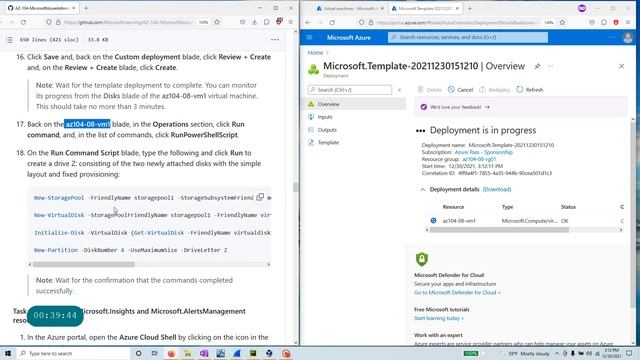Screen dimensions: 640x360
Task: Download the deployment details
Action: point(497,189)
